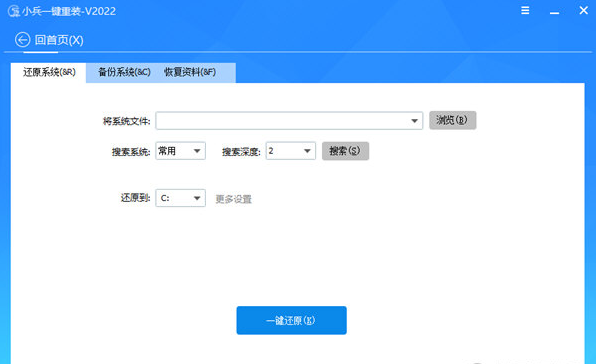The height and width of the screenshot is (364, 596).
Task: Click the back arrow icon beside 回首页
Action: (22, 40)
